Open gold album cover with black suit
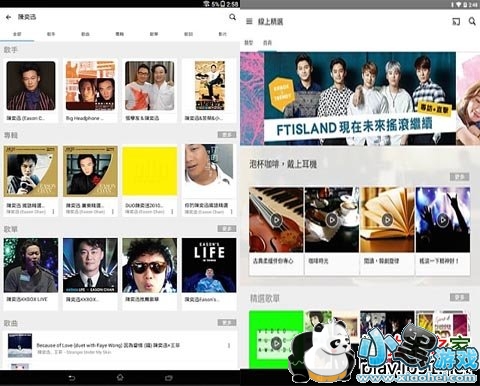This screenshot has height=386, width=480. pos(90,171)
